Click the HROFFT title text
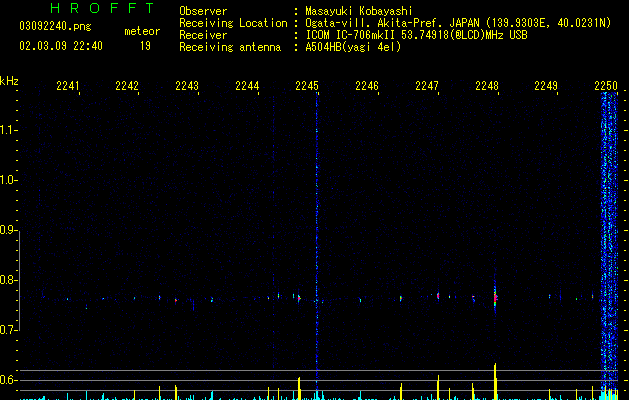This screenshot has width=629, height=400. [x=102, y=8]
